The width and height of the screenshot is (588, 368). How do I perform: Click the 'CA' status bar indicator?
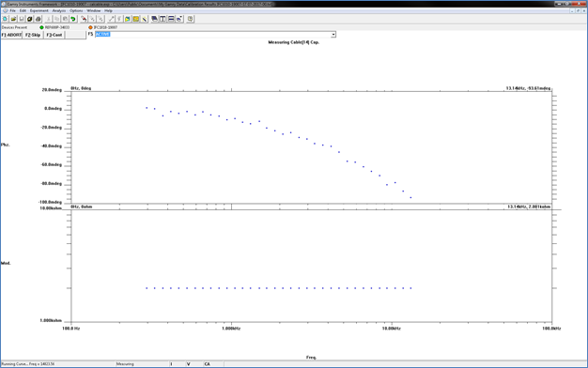coord(207,364)
